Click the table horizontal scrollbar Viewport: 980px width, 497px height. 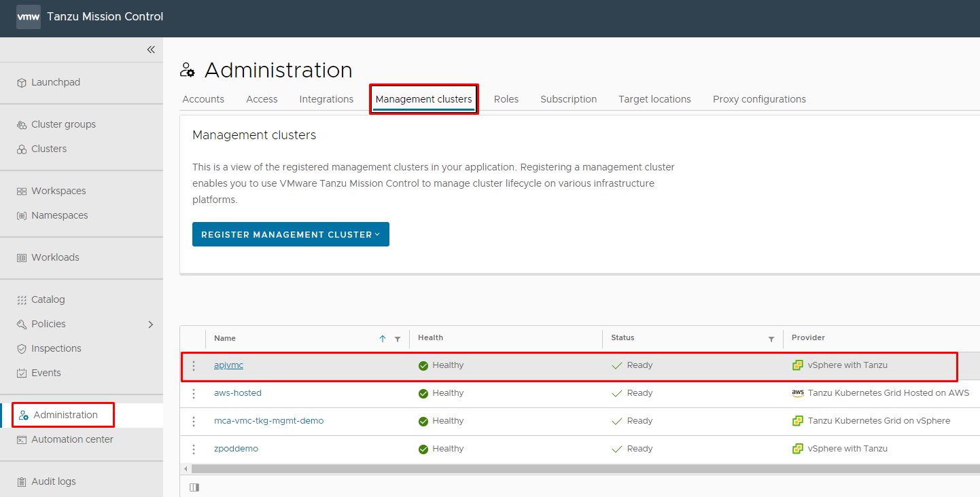coord(585,469)
